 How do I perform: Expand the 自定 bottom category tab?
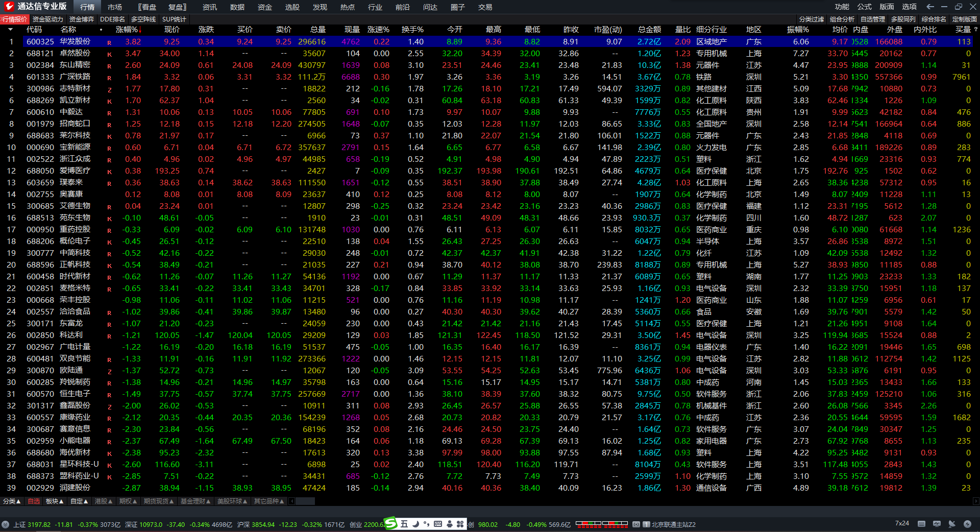tap(79, 501)
